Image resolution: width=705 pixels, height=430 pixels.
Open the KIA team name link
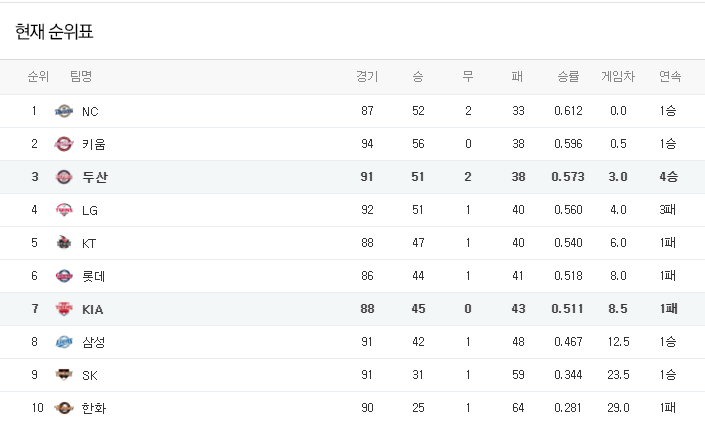pos(93,309)
